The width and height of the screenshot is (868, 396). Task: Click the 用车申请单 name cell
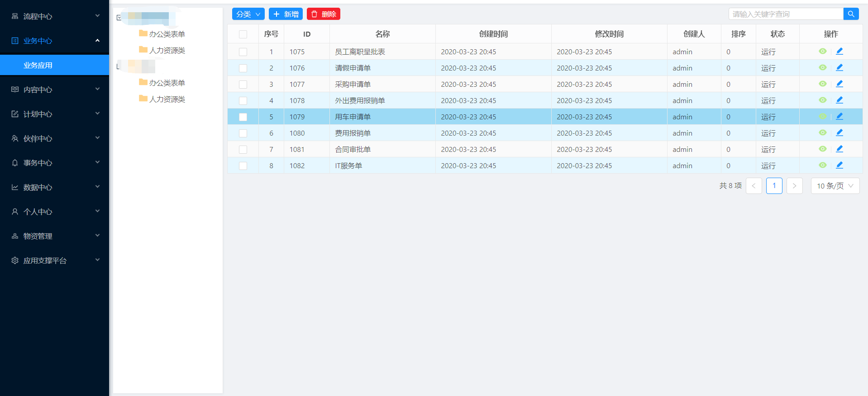[382, 117]
